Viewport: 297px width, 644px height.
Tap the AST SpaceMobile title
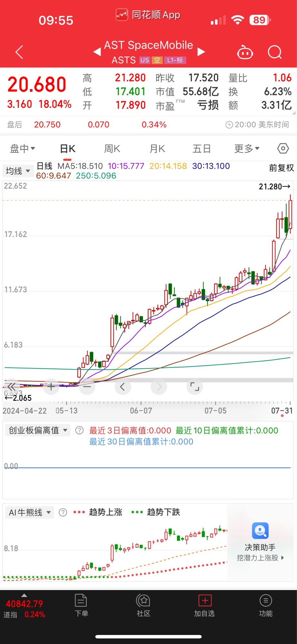[x=149, y=45]
